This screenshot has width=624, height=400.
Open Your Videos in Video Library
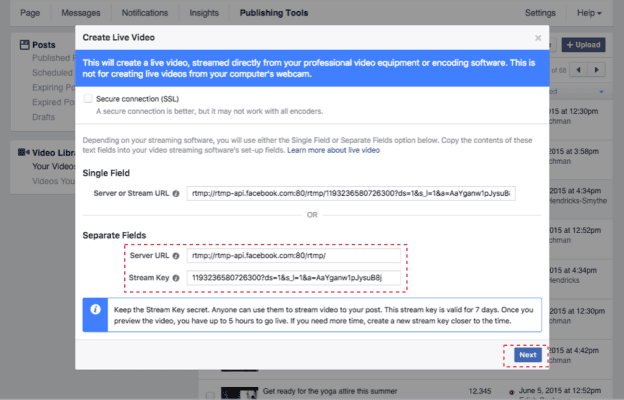click(x=54, y=166)
